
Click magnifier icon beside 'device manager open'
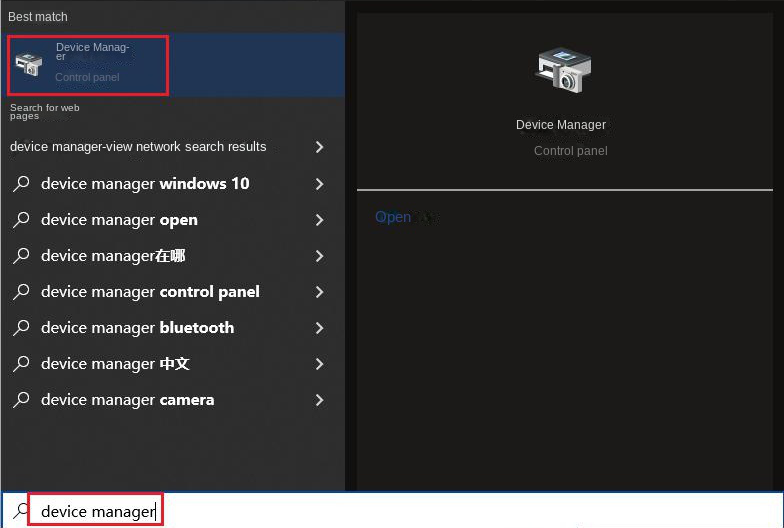pos(21,220)
